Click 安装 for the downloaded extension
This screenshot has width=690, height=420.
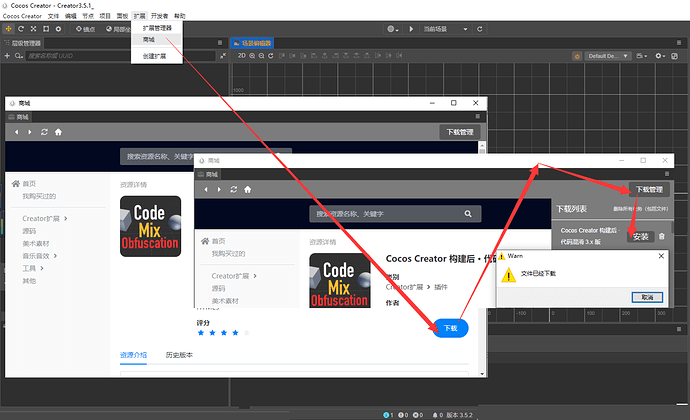click(x=641, y=236)
